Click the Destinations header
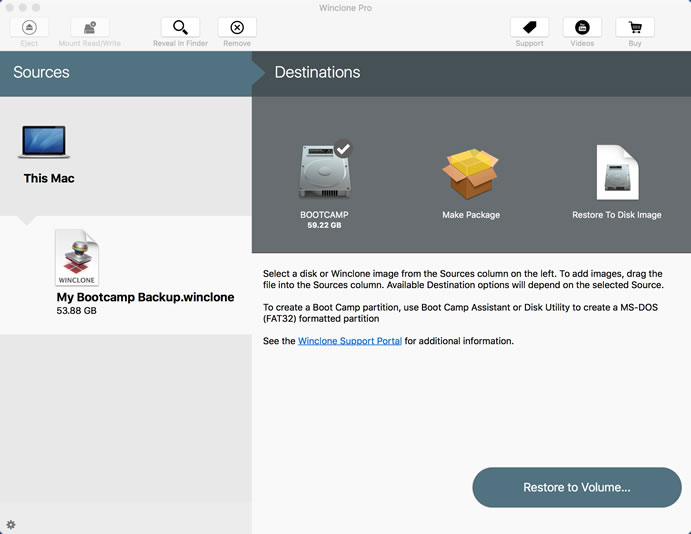 click(x=317, y=72)
